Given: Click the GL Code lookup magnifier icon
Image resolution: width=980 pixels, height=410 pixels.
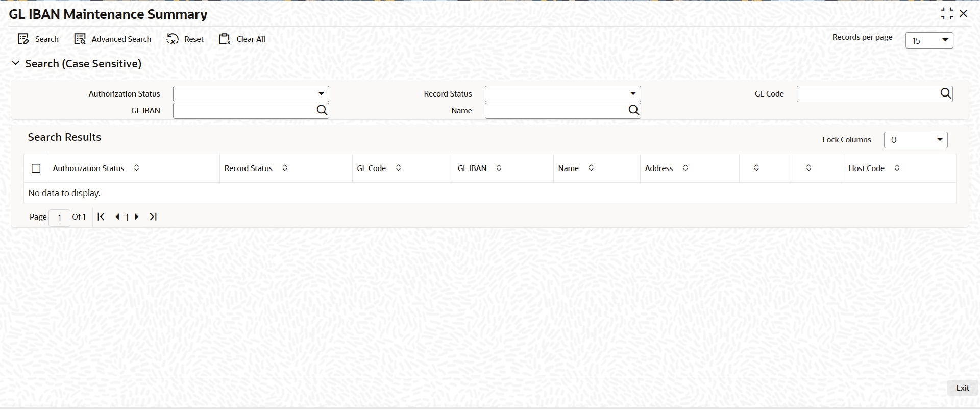Looking at the screenshot, I should (945, 93).
